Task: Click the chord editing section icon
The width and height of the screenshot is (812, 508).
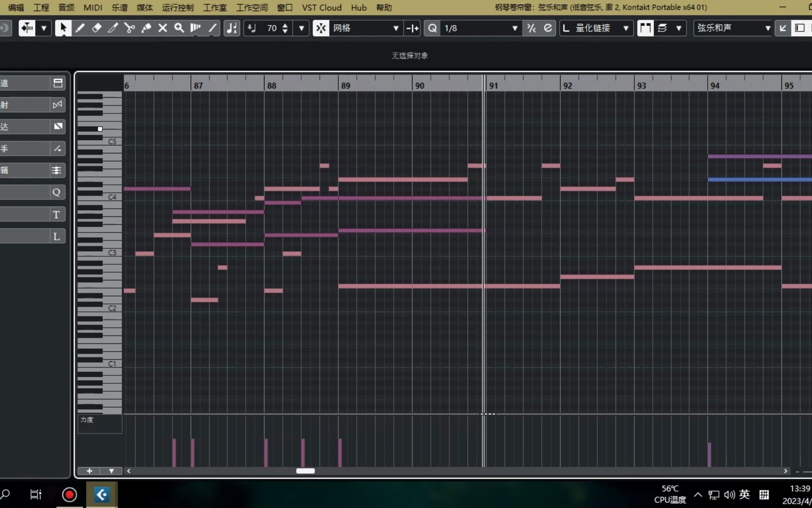Action: 58,149
